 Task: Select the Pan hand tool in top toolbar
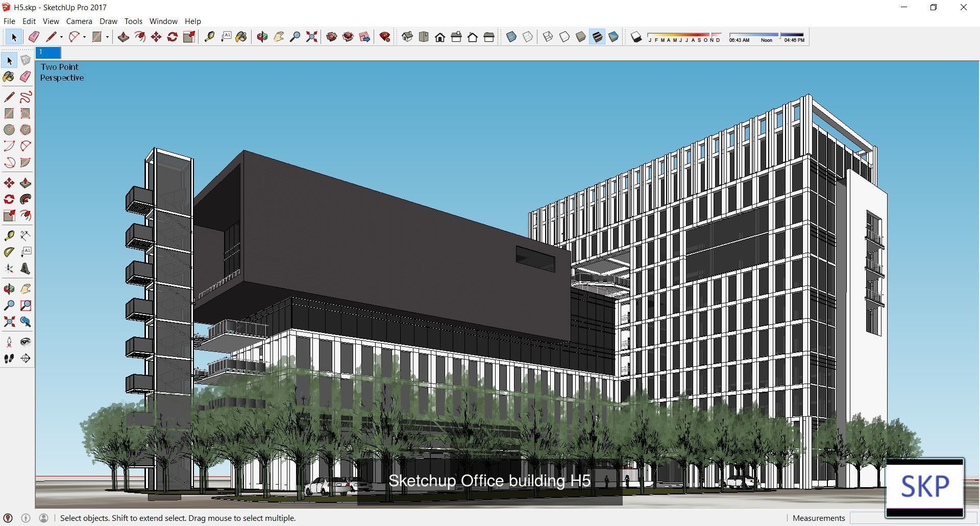pos(279,37)
